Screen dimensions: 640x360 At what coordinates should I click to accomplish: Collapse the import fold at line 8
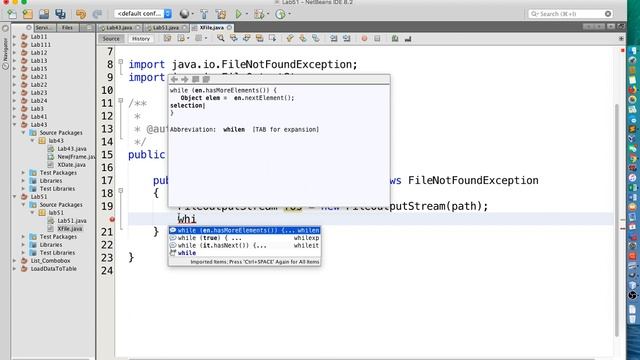[121, 62]
